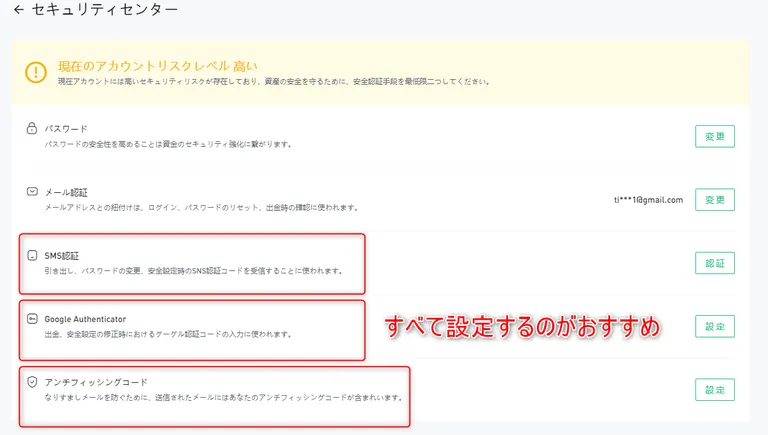This screenshot has height=435, width=768.
Task: Go back using the arrow beside セキュリティセンター
Action: pyautogui.click(x=19, y=9)
